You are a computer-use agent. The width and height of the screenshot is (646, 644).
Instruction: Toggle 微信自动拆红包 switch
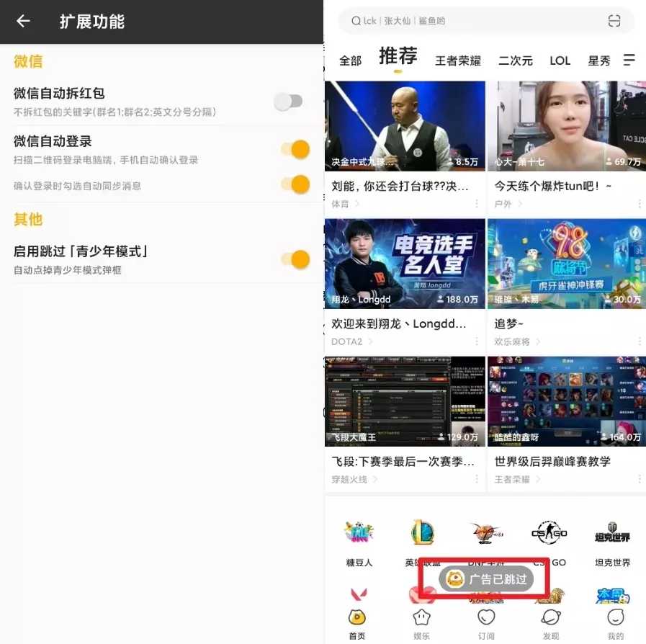point(289,102)
